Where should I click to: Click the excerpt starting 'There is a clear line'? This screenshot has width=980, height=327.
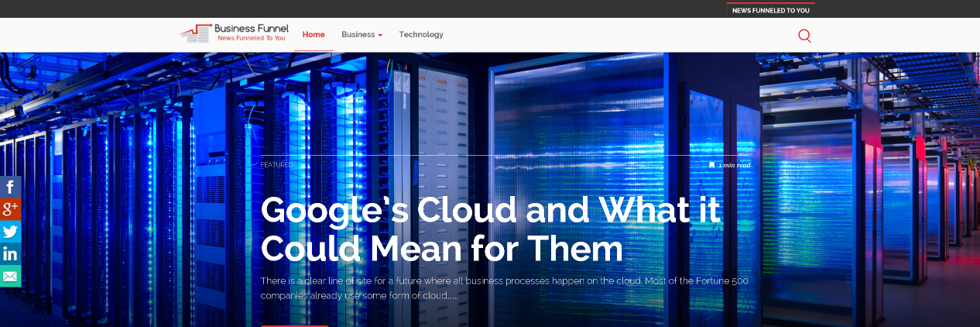pos(504,287)
